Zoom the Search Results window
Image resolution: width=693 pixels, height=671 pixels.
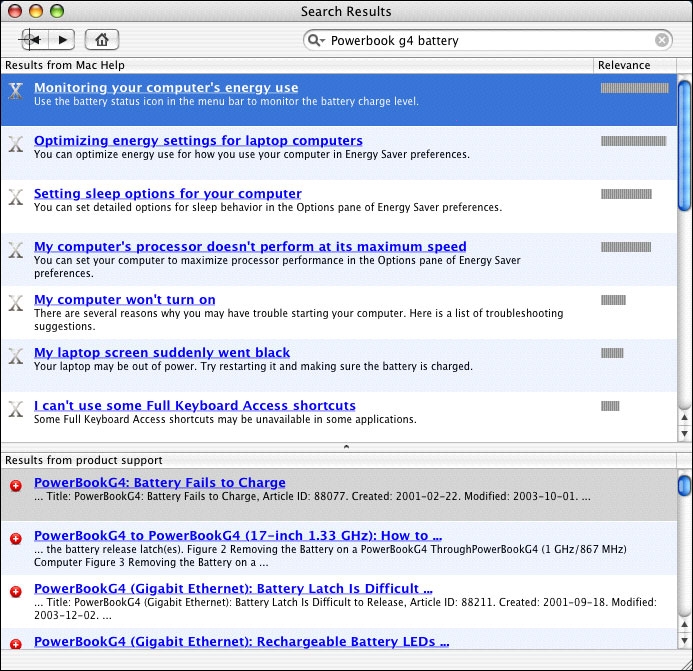pyautogui.click(x=57, y=11)
